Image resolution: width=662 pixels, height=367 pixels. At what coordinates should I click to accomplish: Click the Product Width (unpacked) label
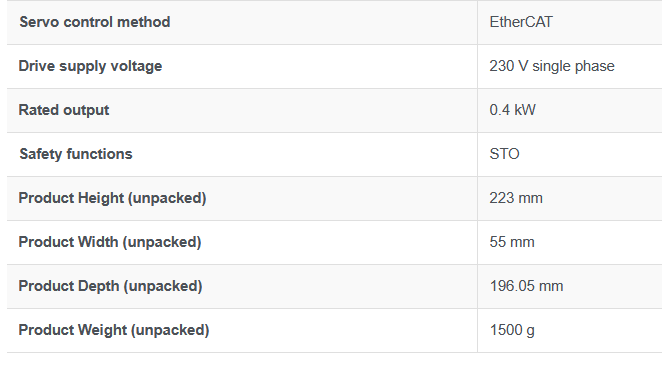pos(110,242)
